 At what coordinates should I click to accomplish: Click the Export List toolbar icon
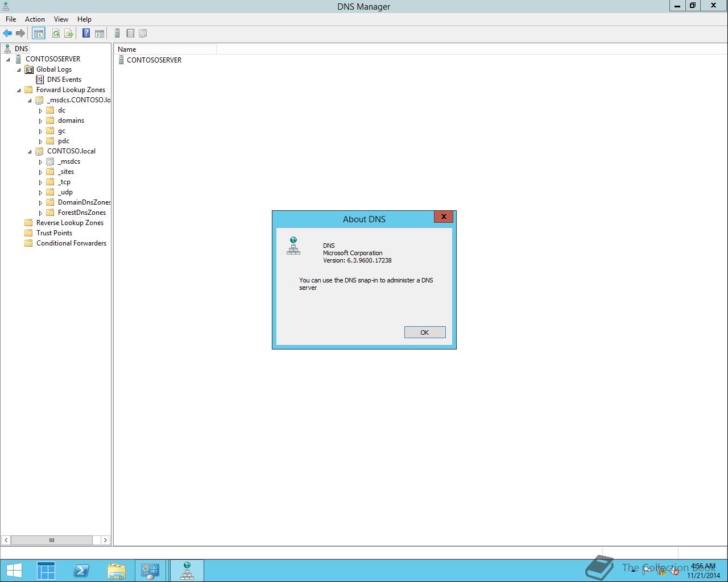click(69, 34)
